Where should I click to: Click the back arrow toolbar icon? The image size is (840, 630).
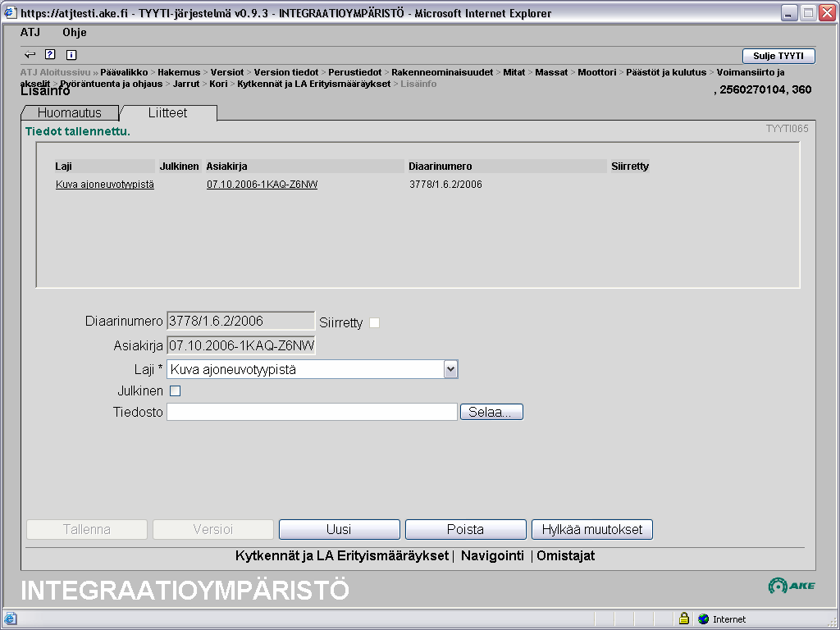[30, 55]
